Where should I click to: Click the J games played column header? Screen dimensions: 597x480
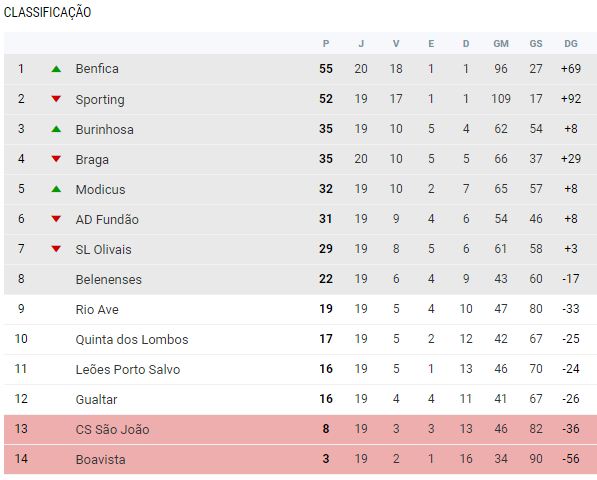click(x=361, y=44)
